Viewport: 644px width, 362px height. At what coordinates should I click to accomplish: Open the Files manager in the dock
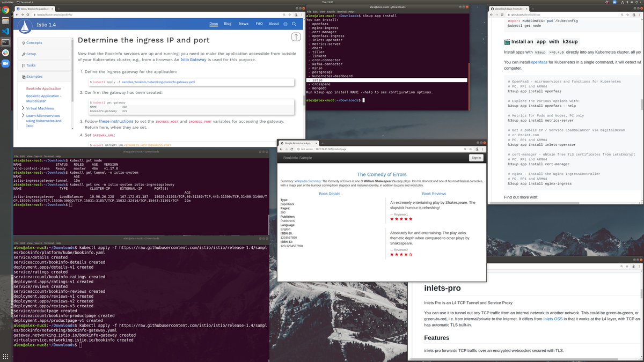pyautogui.click(x=5, y=20)
